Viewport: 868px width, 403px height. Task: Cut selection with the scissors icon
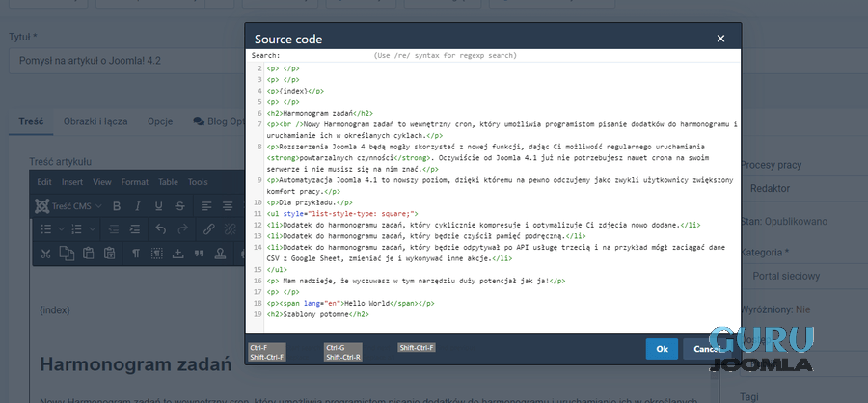coord(46,254)
